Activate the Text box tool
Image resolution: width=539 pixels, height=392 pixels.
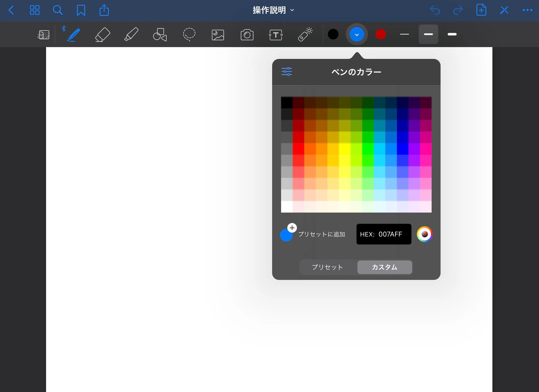click(276, 34)
